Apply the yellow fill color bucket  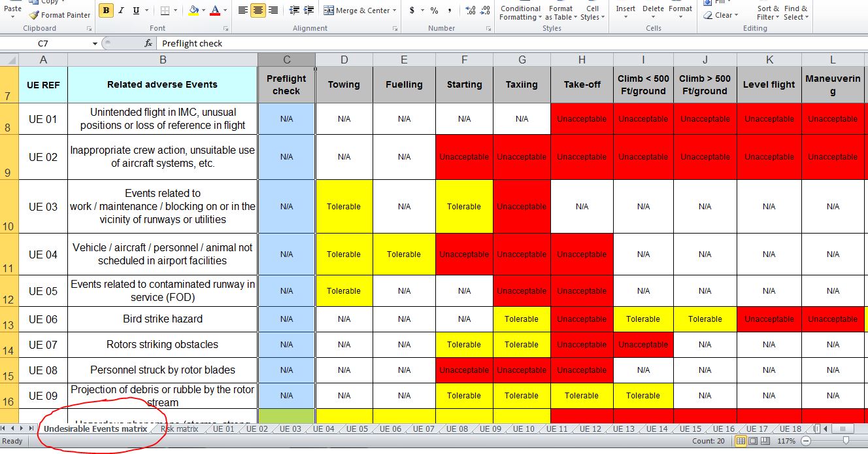click(193, 10)
